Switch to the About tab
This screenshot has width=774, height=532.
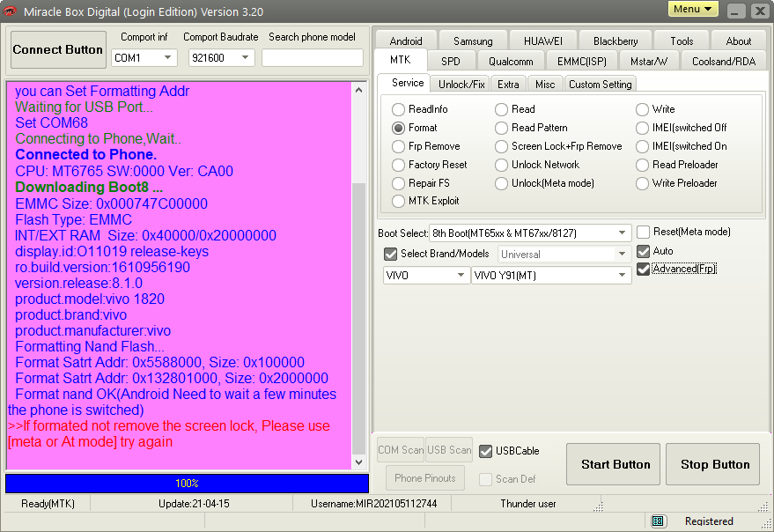click(x=739, y=41)
